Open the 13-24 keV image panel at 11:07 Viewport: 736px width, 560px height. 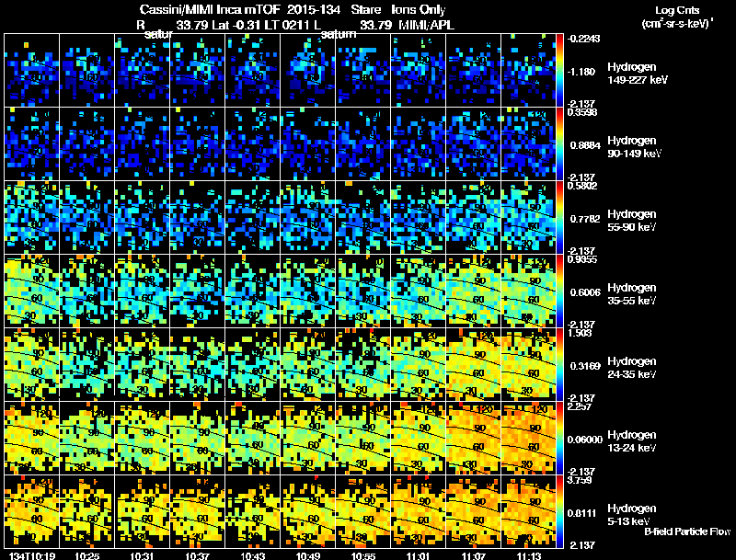click(473, 439)
